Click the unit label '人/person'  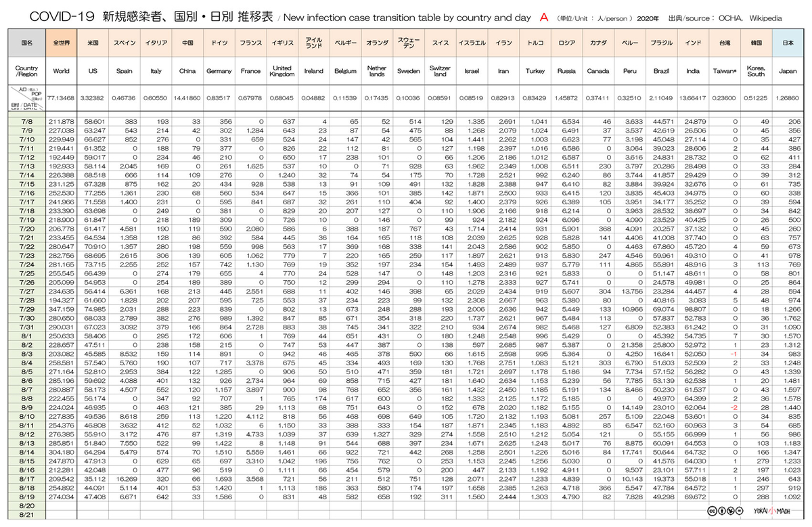[615, 18]
